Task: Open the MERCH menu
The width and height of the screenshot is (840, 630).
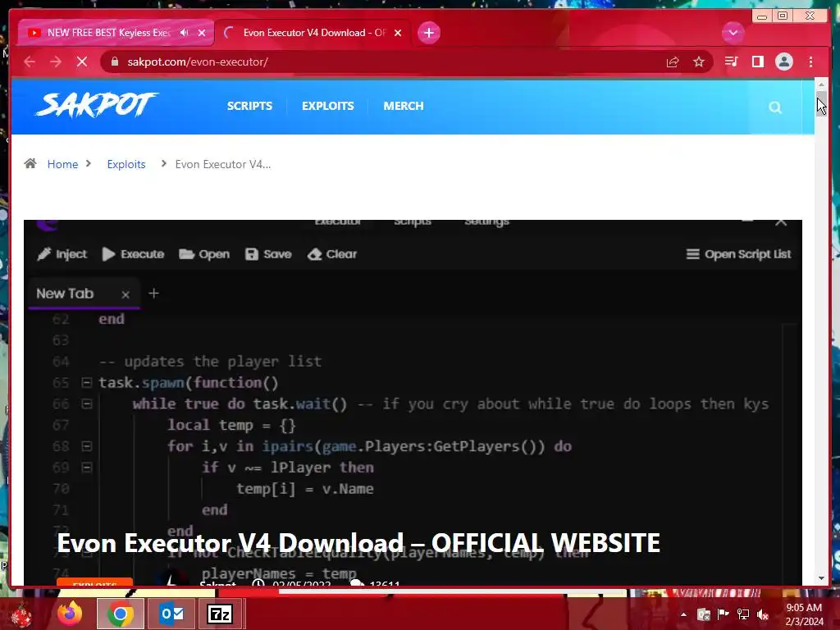Action: 404,106
